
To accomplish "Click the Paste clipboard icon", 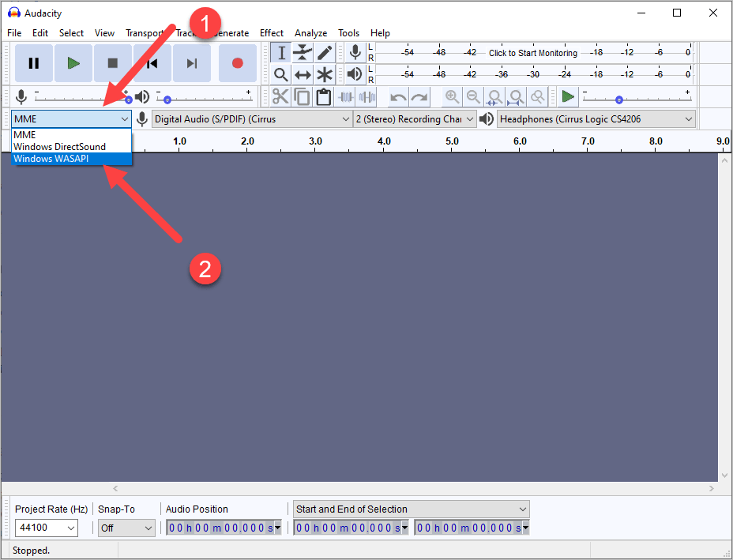I will click(x=324, y=97).
